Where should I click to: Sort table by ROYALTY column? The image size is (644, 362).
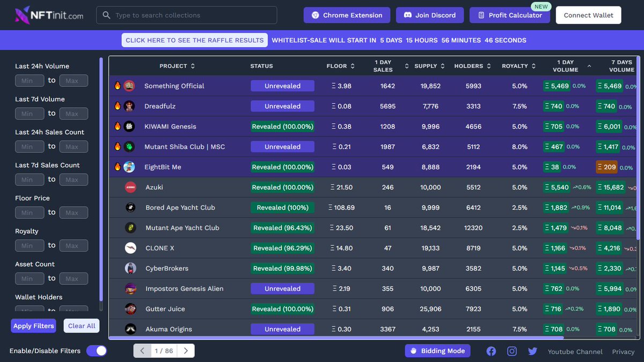(x=519, y=66)
